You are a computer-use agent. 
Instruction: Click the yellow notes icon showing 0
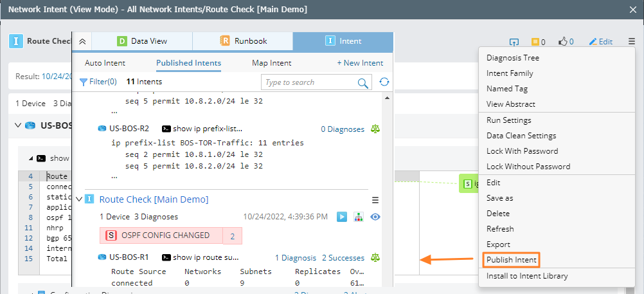point(535,42)
